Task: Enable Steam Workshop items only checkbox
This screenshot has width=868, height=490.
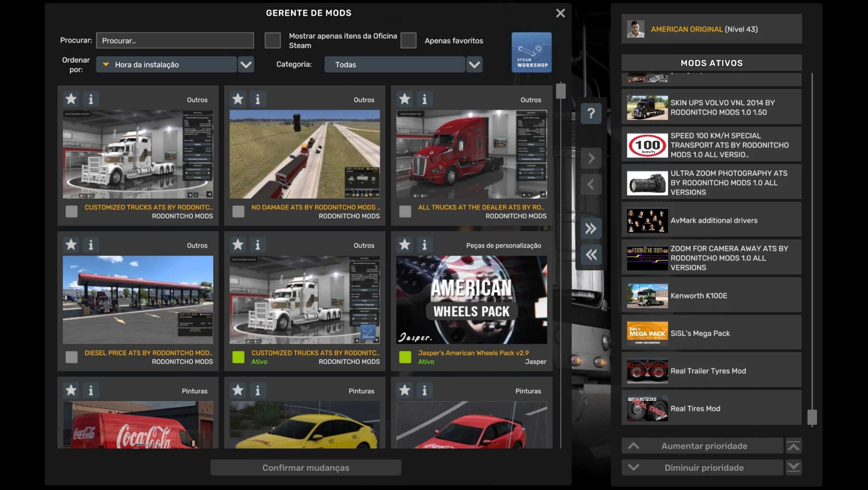Action: (x=272, y=41)
